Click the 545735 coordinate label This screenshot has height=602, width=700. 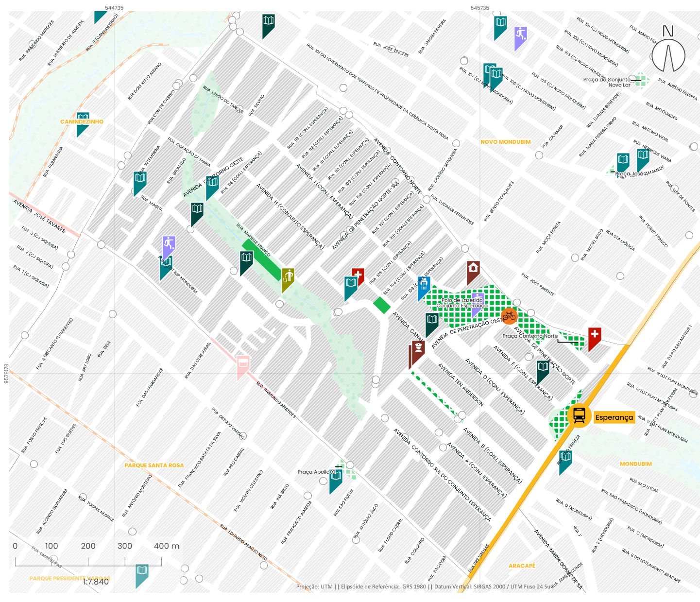click(x=480, y=8)
